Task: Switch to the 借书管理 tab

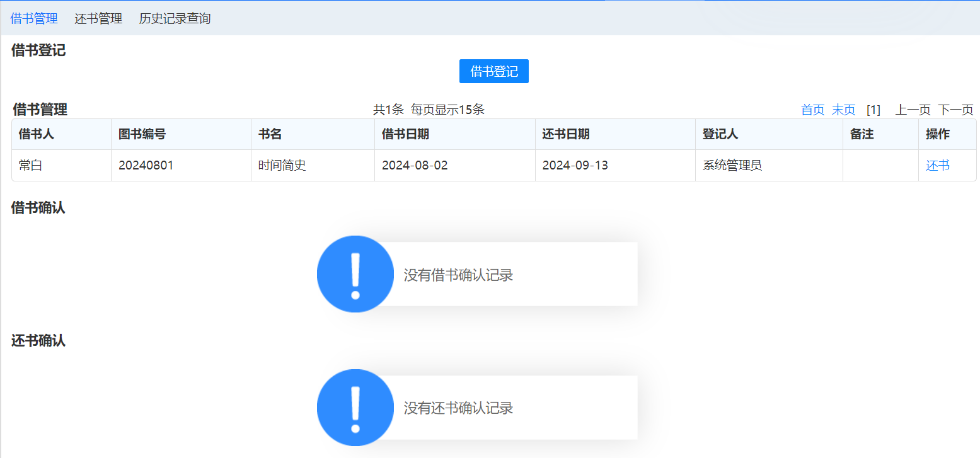Action: (x=34, y=18)
